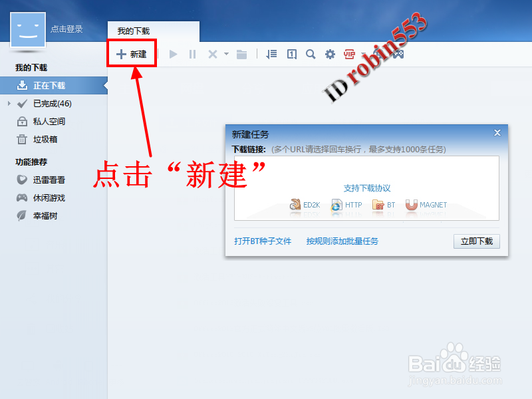Click the avatar to log in
Screen dimensions: 532x399
tap(28, 30)
